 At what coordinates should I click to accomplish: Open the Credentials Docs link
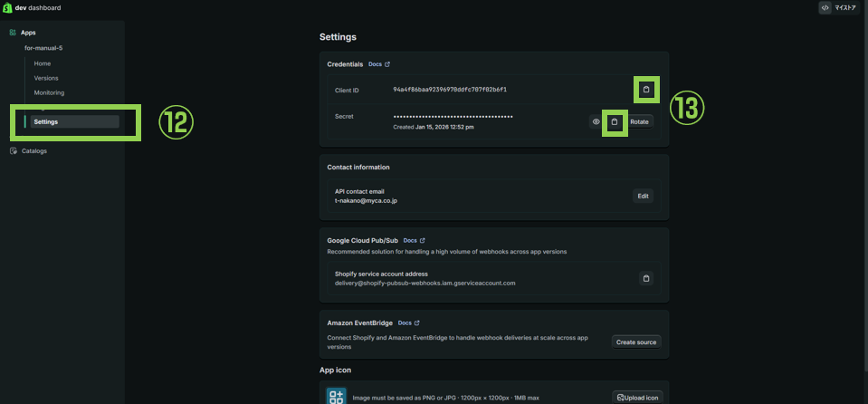click(379, 64)
